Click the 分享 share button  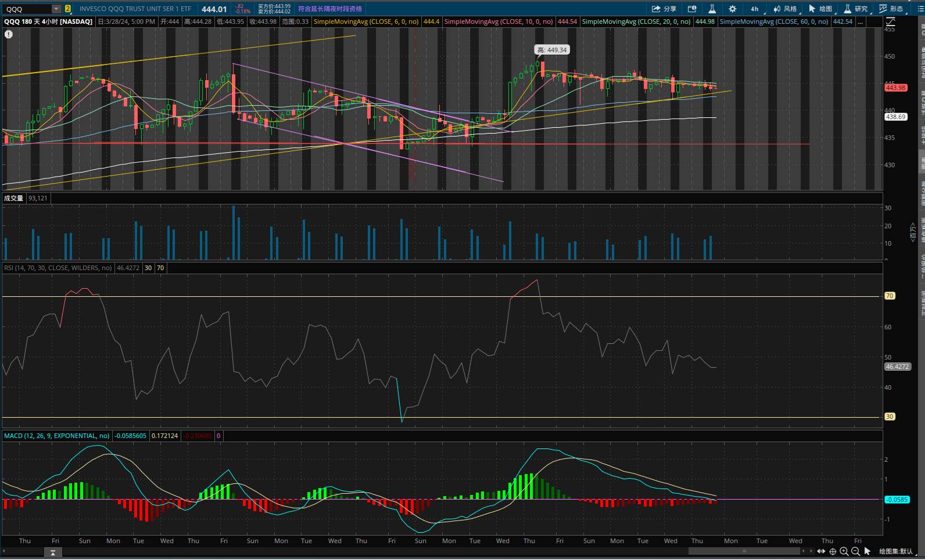click(664, 9)
